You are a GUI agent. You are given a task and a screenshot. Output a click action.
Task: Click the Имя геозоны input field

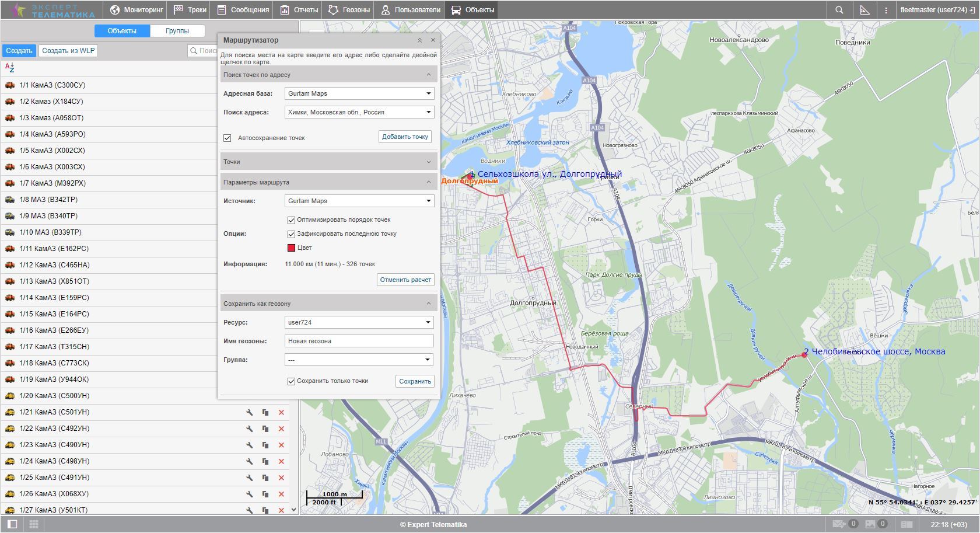359,341
